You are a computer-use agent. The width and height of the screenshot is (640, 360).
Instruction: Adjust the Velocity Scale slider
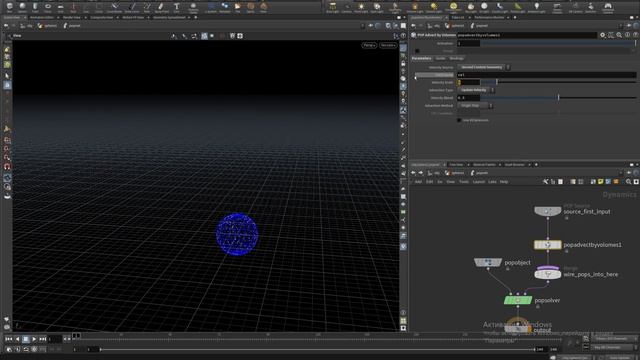(559, 82)
